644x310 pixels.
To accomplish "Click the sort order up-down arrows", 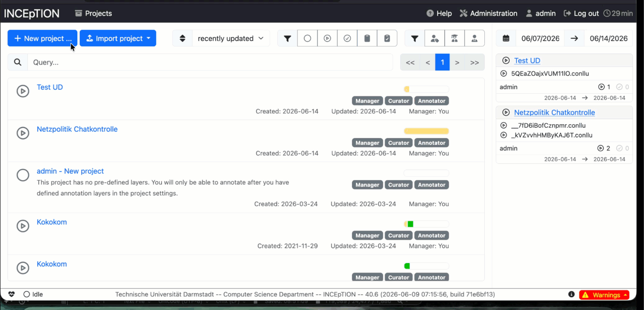I will pyautogui.click(x=182, y=38).
